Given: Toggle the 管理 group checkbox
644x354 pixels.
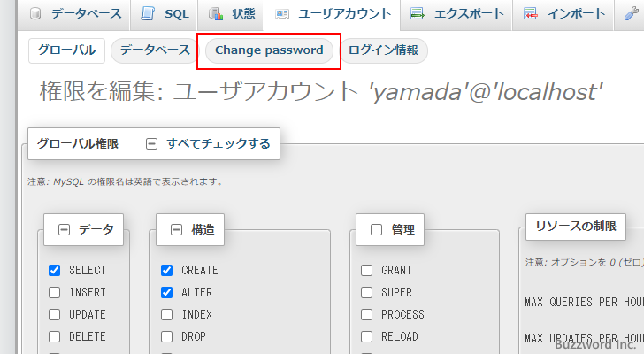Looking at the screenshot, I should click(376, 229).
